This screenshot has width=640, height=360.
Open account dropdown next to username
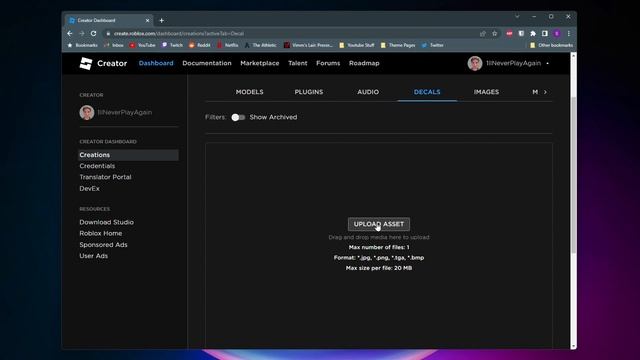(547, 63)
